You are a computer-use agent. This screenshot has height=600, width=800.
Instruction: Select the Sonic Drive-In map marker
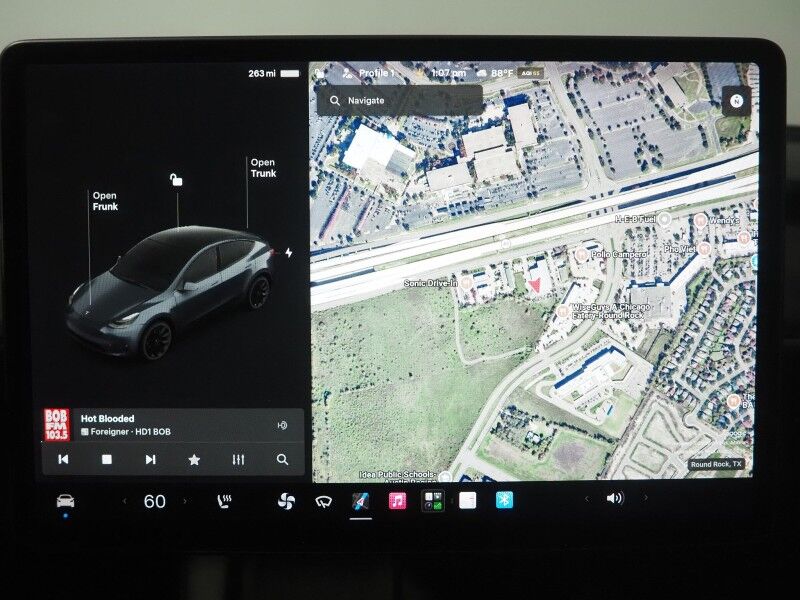point(466,282)
